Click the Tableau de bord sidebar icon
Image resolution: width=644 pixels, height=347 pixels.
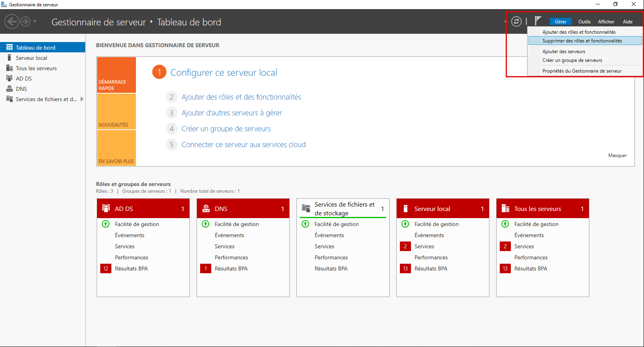pos(10,47)
